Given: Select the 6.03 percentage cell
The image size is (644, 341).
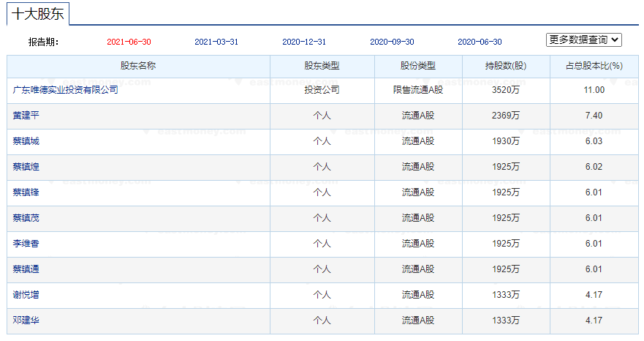Looking at the screenshot, I should (x=594, y=141).
